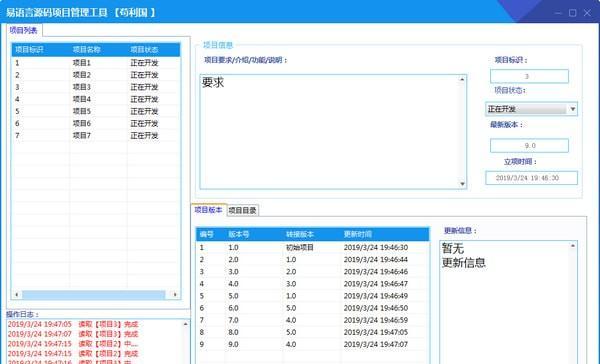Click log entry 19:47:07 读取【项目3】完成
This screenshot has height=364, width=600.
coord(73,334)
